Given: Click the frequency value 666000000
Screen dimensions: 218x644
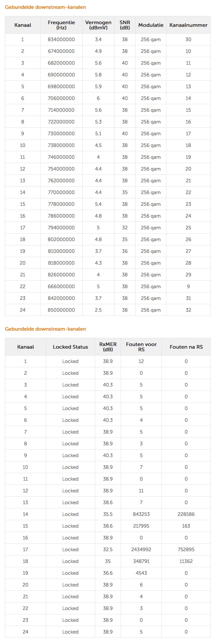Looking at the screenshot, I should pyautogui.click(x=61, y=287).
